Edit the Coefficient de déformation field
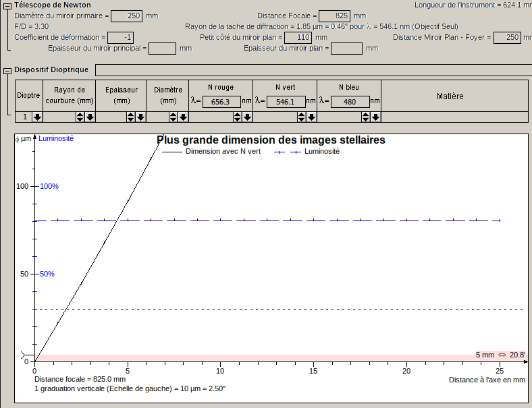This screenshot has width=532, height=408. (x=121, y=38)
